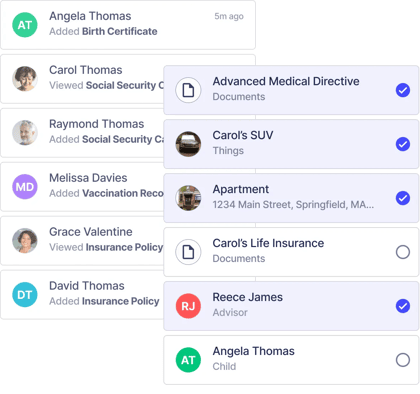This screenshot has height=394, width=420.
Task: Click the document icon beside Advanced Medical Directive
Action: tap(188, 90)
